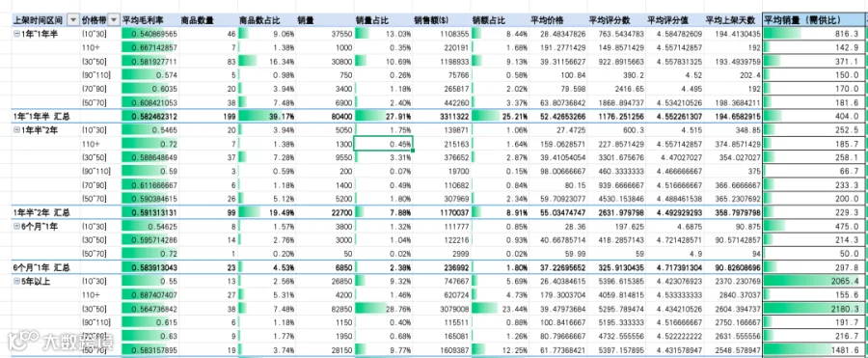Screen dimensions: 868x358
Task: Select the subtotal sales amount 3311322
Action: point(442,117)
